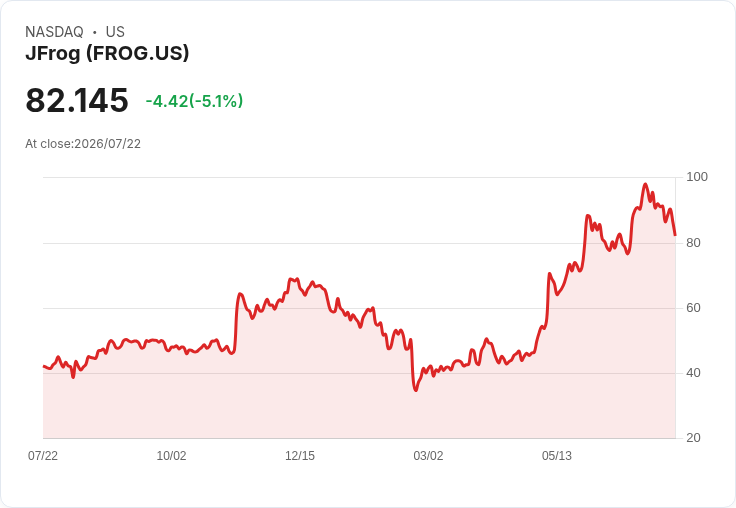Screen dimensions: 736x508
Task: Click the 40 price axis label
Action: tap(693, 373)
